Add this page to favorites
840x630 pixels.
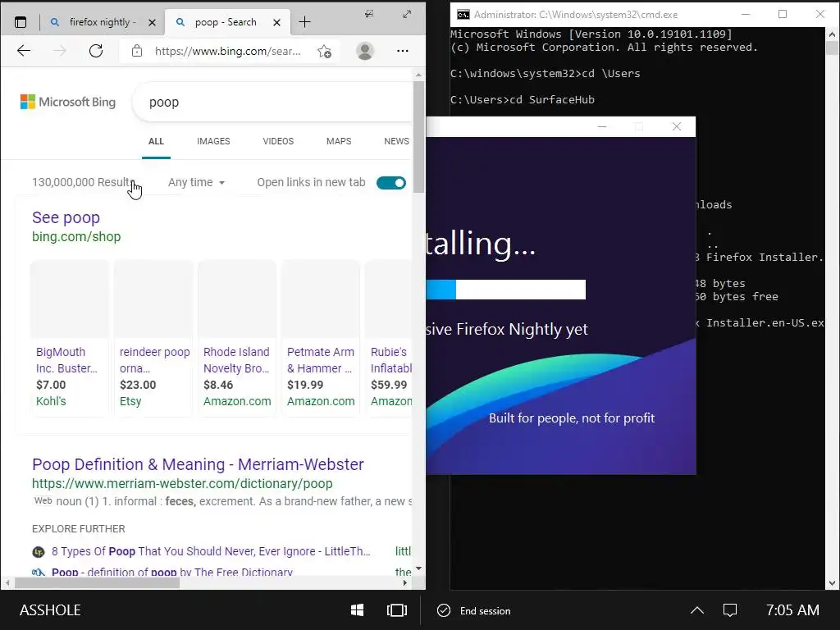coord(324,51)
